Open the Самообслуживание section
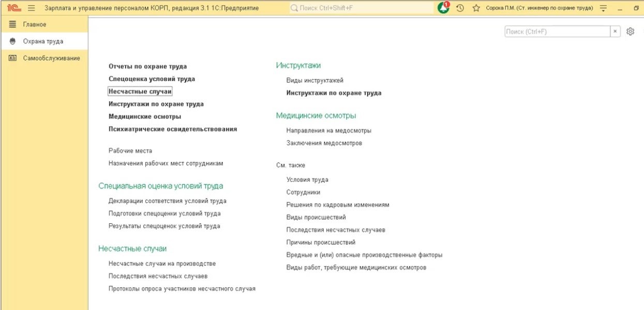 pyautogui.click(x=51, y=58)
